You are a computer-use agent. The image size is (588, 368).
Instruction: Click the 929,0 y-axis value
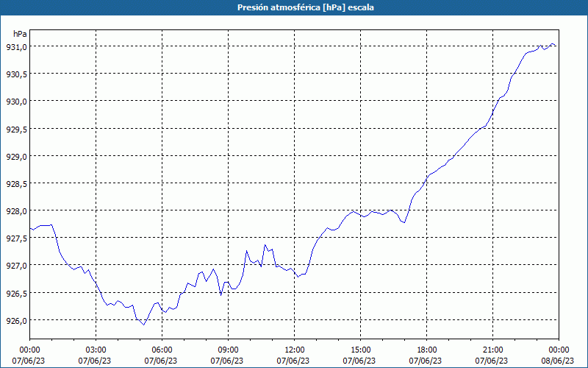tap(16, 156)
